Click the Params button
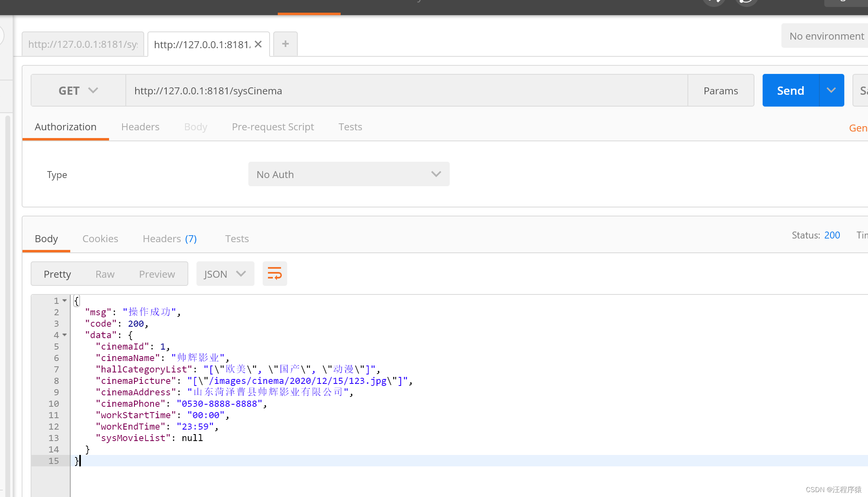The image size is (868, 497). (x=721, y=91)
